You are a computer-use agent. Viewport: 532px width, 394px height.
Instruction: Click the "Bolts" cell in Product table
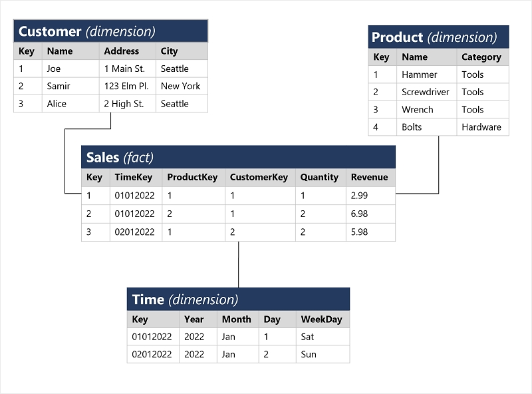click(412, 127)
